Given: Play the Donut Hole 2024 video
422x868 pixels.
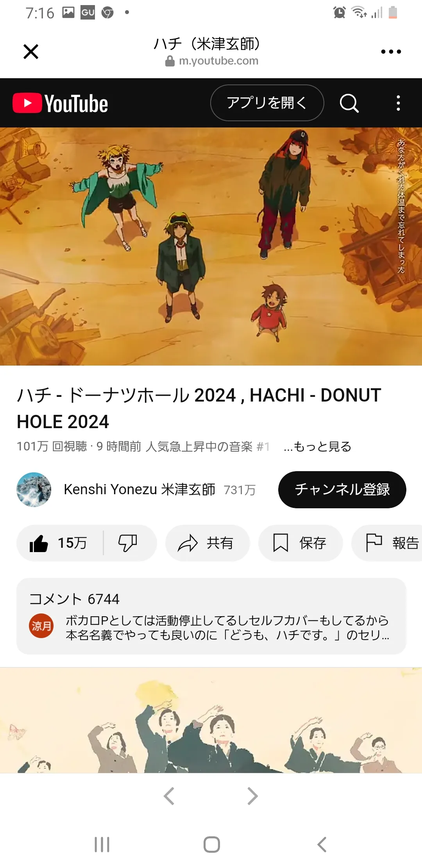Looking at the screenshot, I should 211,246.
